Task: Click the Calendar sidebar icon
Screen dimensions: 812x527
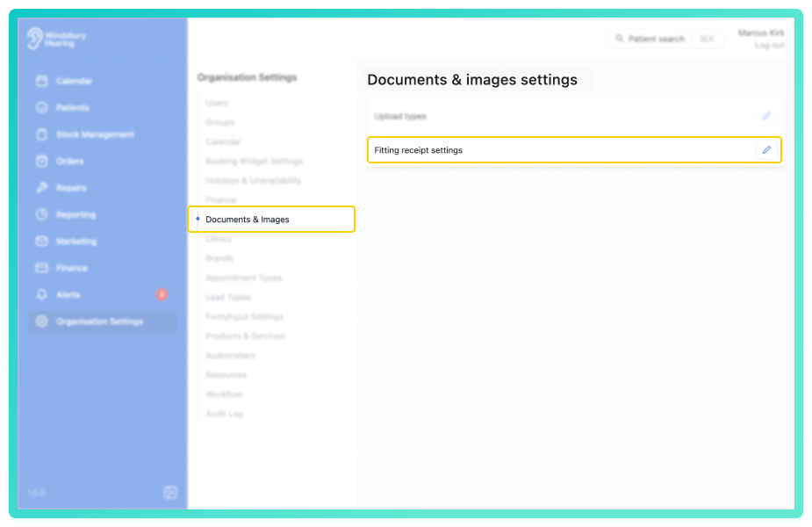Action: tap(42, 81)
